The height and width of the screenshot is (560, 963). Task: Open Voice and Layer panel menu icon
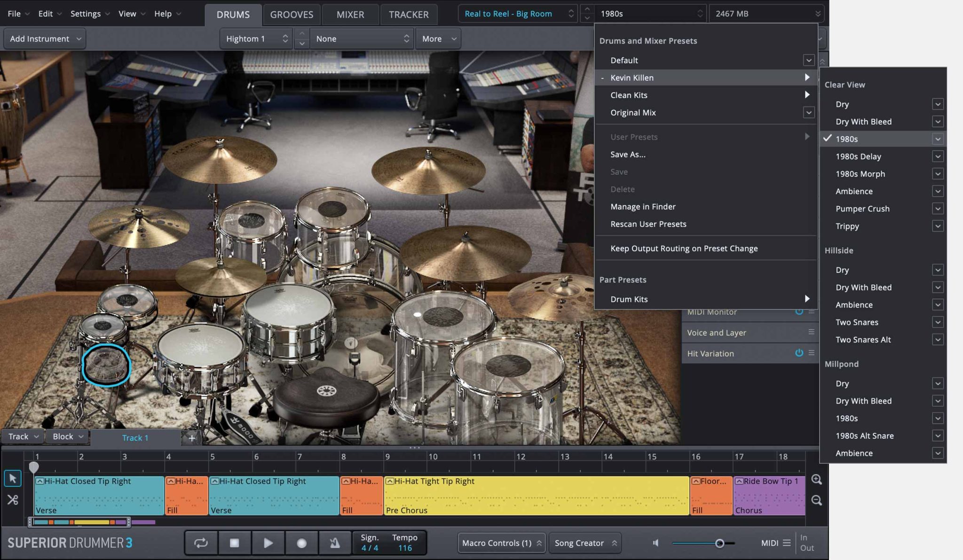811,332
